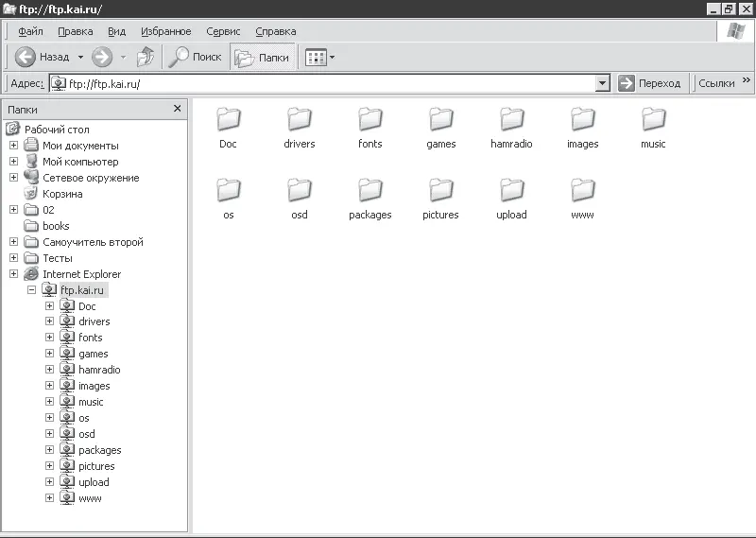Viewport: 756px width, 538px height.
Task: Close the Folders (Папки) side panel
Action: point(177,109)
